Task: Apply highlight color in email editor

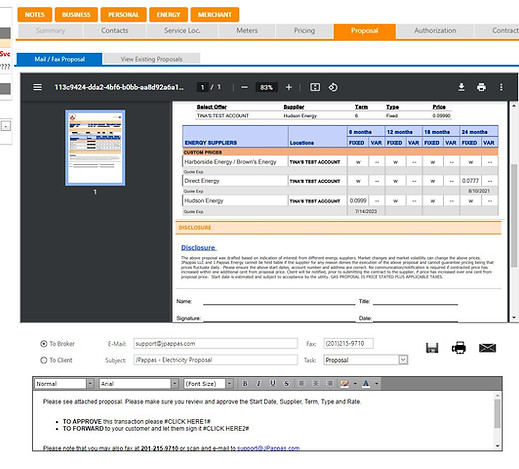Action: pyautogui.click(x=345, y=384)
